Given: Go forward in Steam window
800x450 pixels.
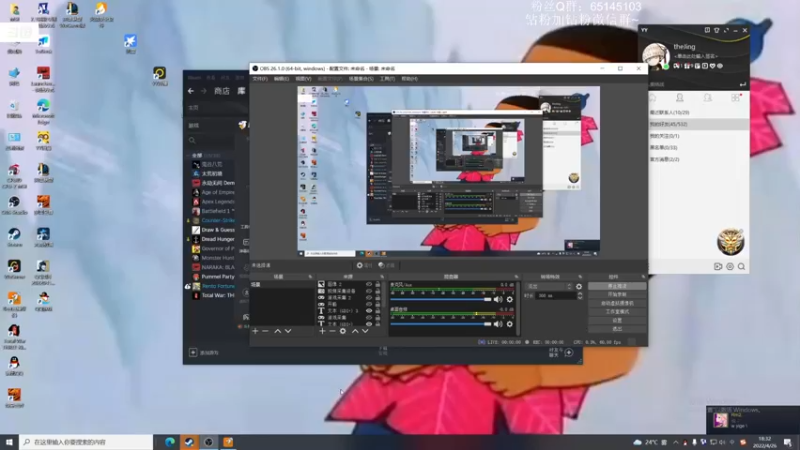Looking at the screenshot, I should coord(204,91).
